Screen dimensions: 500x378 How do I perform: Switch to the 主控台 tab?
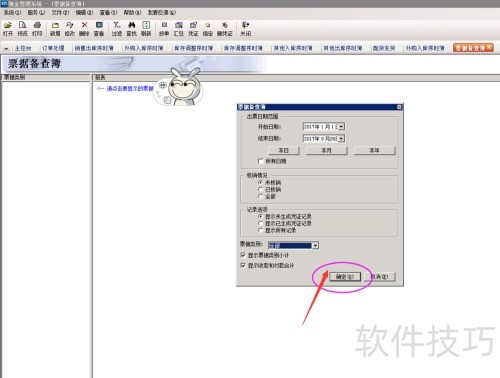pos(23,48)
